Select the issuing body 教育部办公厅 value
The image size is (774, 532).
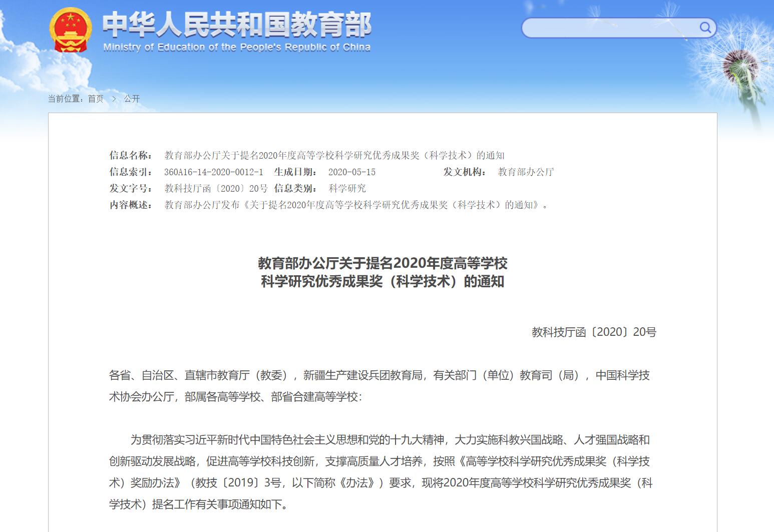(x=526, y=172)
